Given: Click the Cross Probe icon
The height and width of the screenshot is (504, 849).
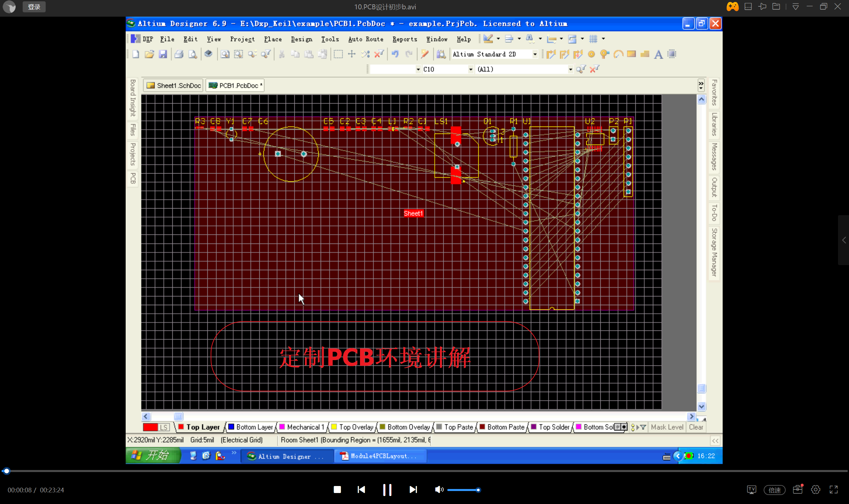Looking at the screenshot, I should pyautogui.click(x=425, y=54).
